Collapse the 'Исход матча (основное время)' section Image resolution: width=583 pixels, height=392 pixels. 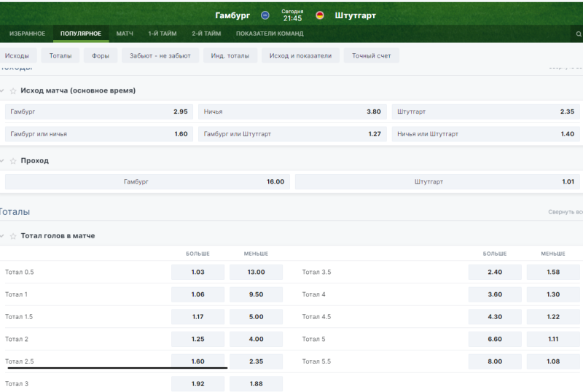[2, 91]
